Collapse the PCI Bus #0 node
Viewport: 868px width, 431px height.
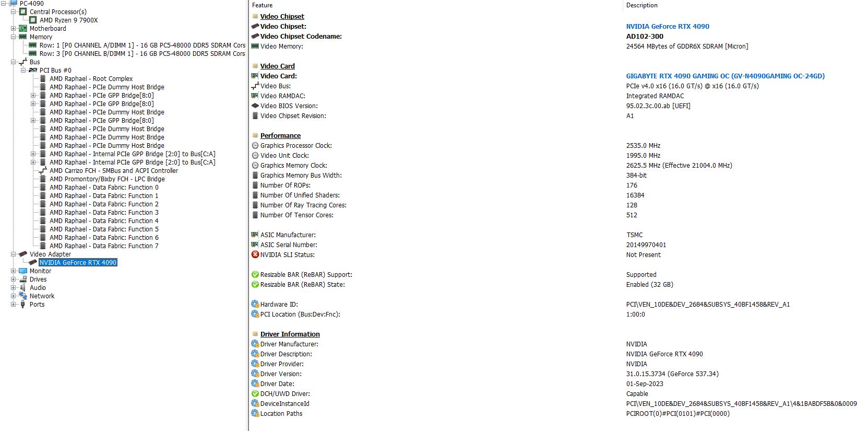23,70
